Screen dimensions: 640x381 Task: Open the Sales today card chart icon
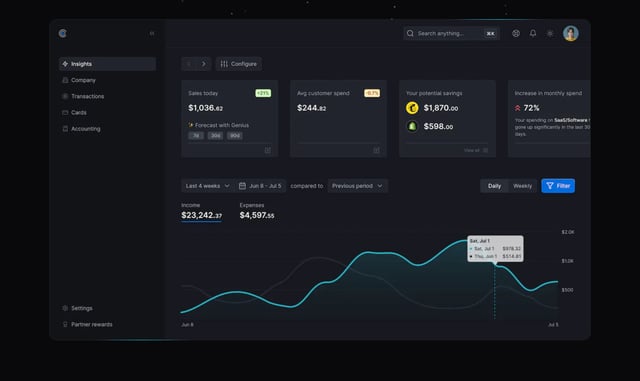pos(268,151)
